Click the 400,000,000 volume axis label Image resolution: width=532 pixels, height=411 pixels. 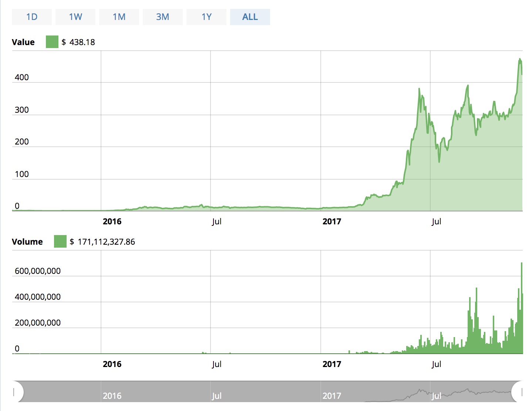click(38, 297)
